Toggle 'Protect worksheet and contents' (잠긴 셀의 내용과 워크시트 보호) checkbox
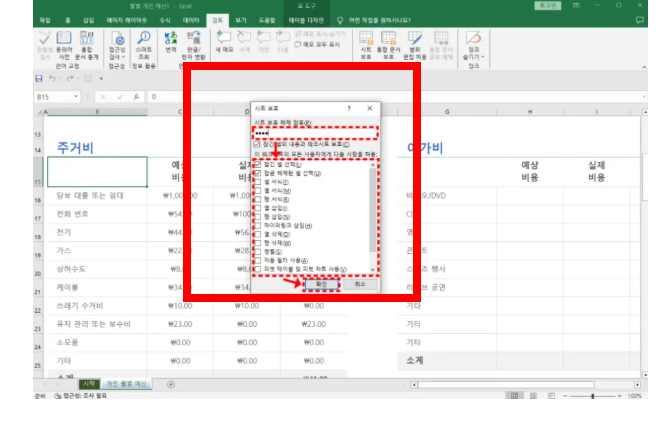Viewport: 666px width, 445px height. coord(257,144)
